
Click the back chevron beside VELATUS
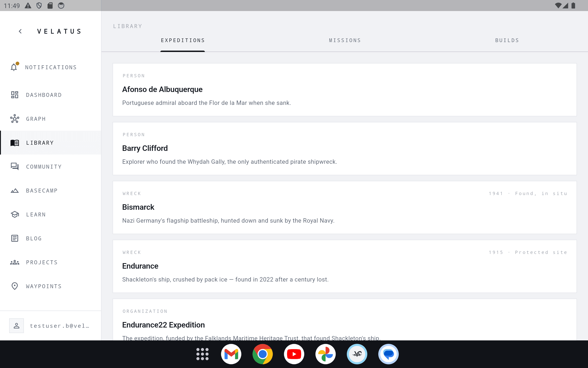click(x=20, y=32)
